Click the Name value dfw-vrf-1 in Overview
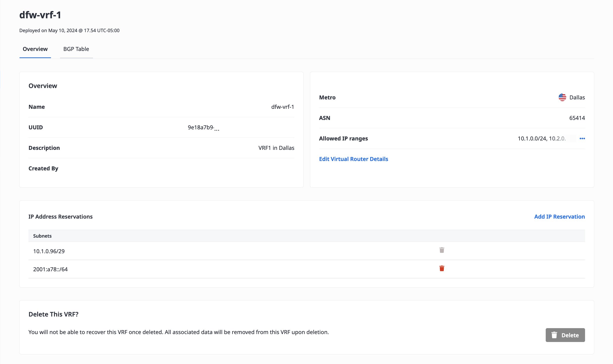 tap(283, 107)
